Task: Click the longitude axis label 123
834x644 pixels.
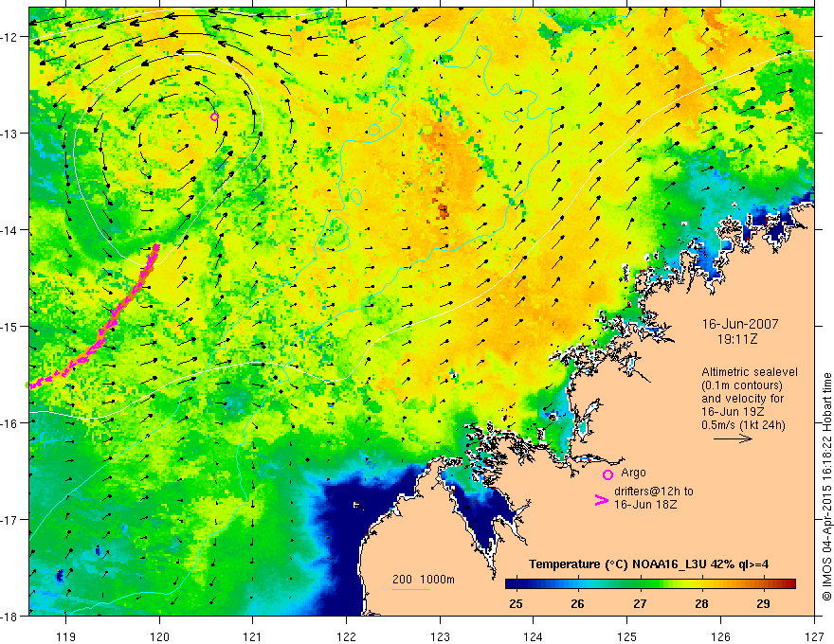Action: pyautogui.click(x=440, y=636)
